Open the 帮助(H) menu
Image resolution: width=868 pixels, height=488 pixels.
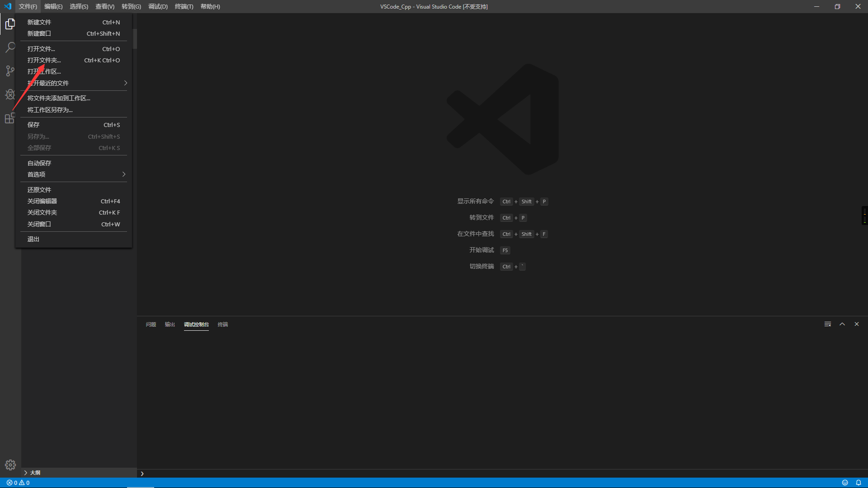click(210, 6)
